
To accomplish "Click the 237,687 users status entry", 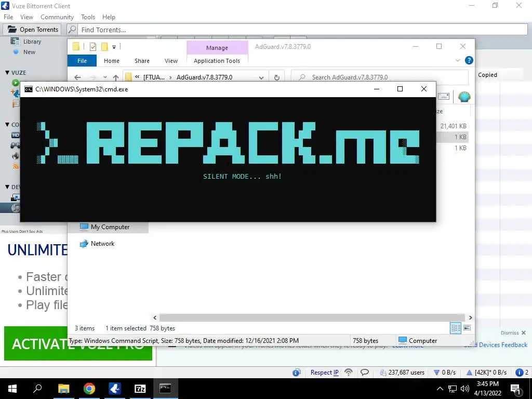I will point(403,373).
